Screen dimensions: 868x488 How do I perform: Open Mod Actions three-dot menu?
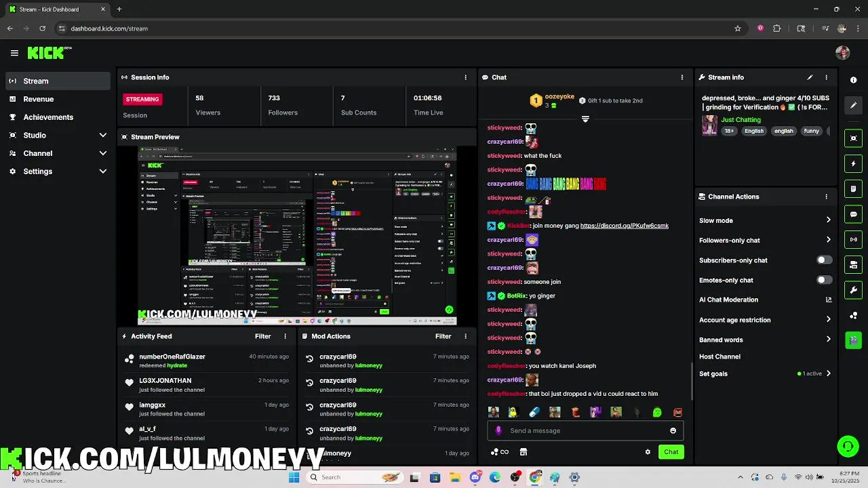tap(465, 336)
